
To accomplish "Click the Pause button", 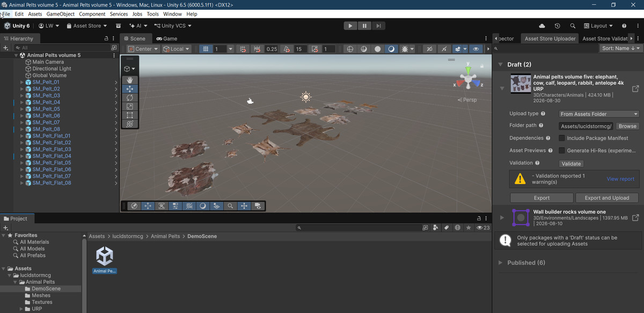I will pos(364,26).
